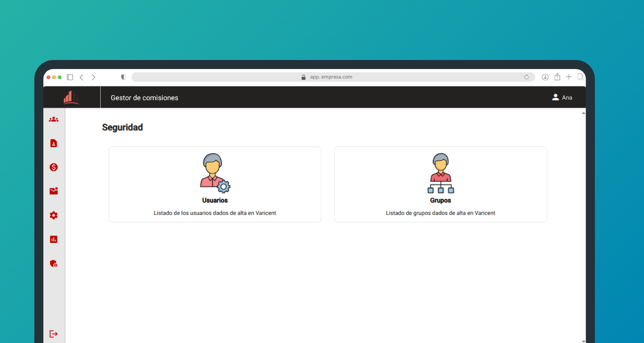Click the people group icon in sidebar
This screenshot has height=343, width=644.
pos(54,120)
